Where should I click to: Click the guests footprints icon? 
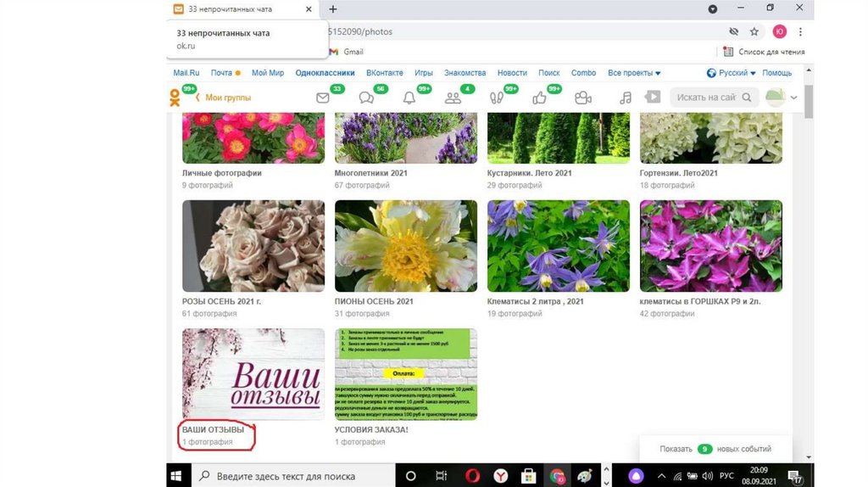point(497,98)
